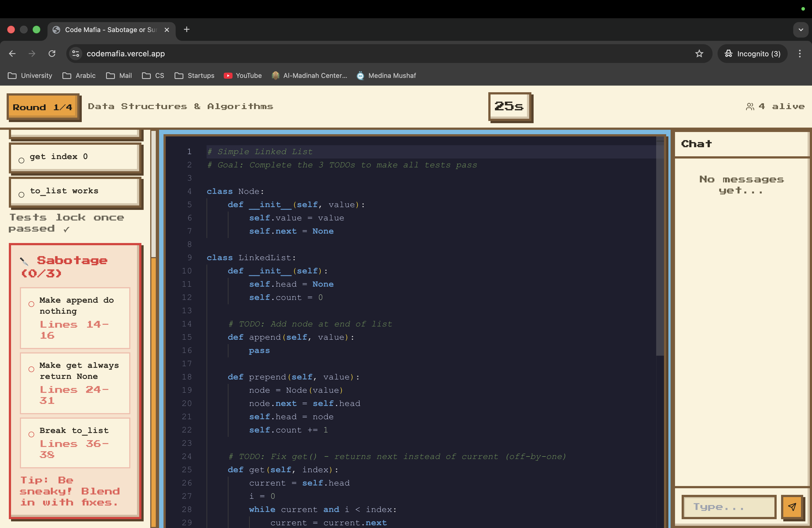Open site information icon in address bar
This screenshot has height=528, width=812.
75,54
